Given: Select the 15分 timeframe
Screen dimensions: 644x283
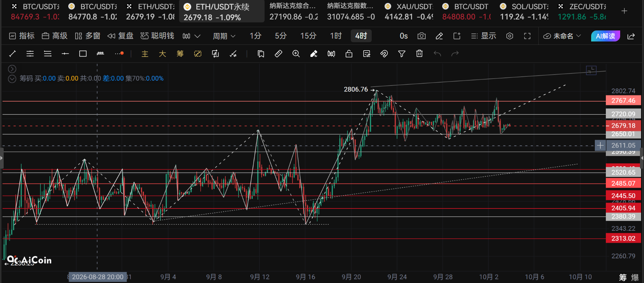Looking at the screenshot, I should click(308, 36).
